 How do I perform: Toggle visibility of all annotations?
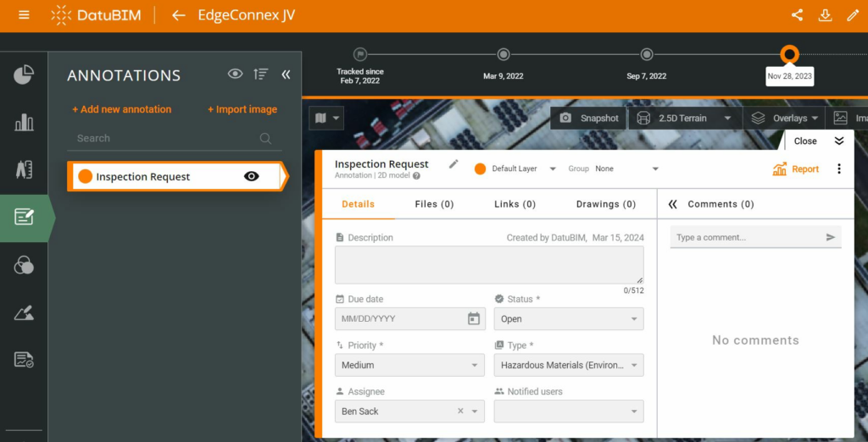[236, 74]
